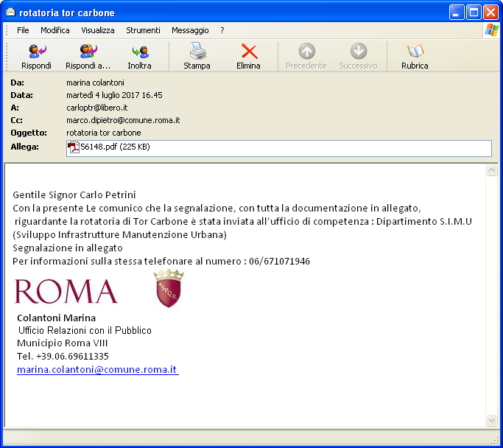This screenshot has height=448, width=503.
Task: Open the Strumenti menu
Action: pyautogui.click(x=143, y=30)
